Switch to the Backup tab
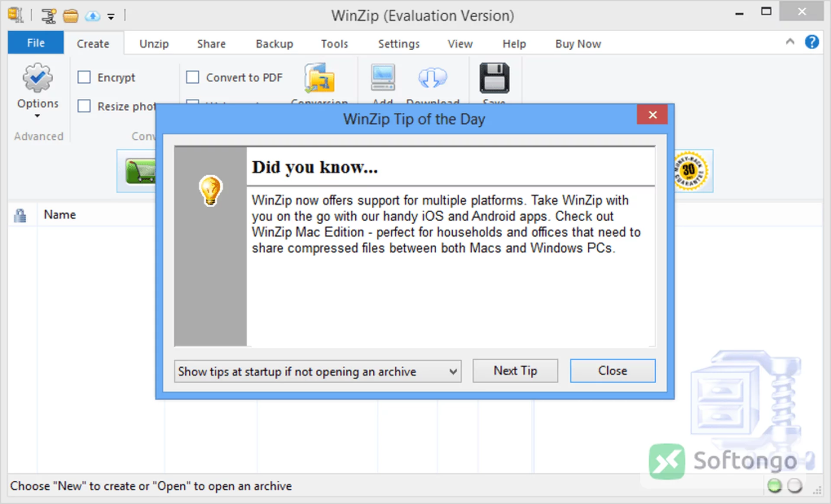Viewport: 831px width, 504px height. [x=274, y=44]
